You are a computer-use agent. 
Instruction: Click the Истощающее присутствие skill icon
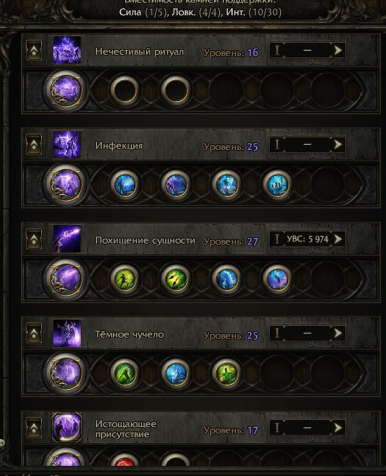[67, 428]
